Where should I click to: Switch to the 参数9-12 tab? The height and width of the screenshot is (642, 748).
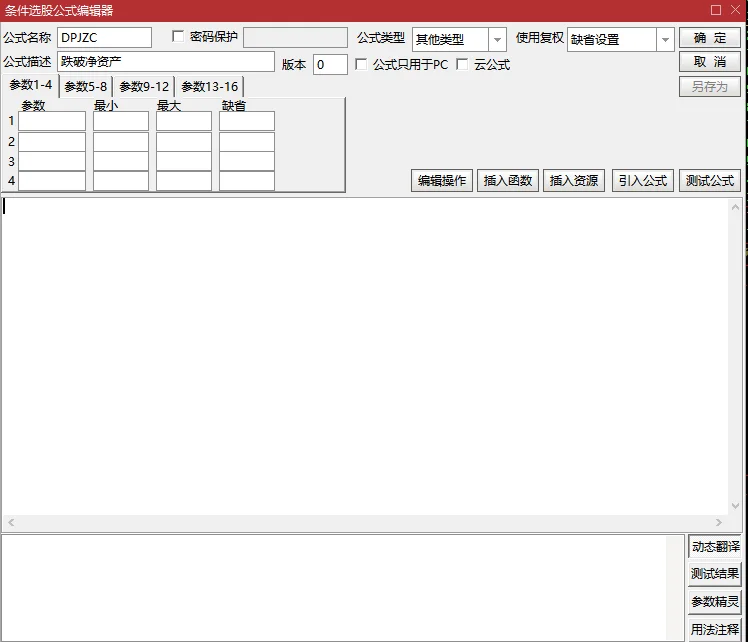coord(144,87)
